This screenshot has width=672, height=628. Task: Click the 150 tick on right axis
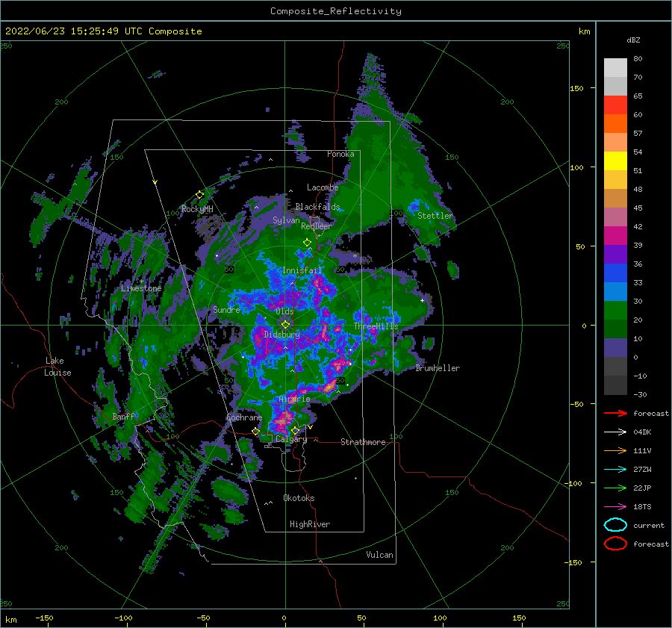click(x=577, y=88)
